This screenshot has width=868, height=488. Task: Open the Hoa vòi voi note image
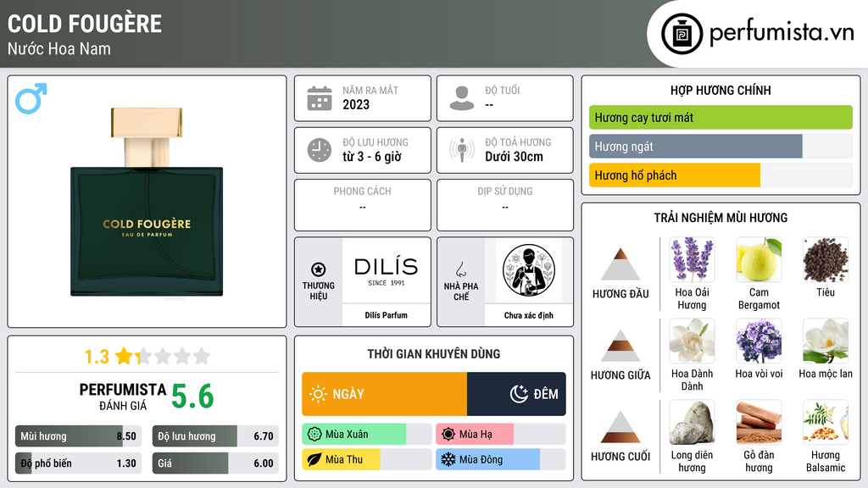click(x=759, y=341)
